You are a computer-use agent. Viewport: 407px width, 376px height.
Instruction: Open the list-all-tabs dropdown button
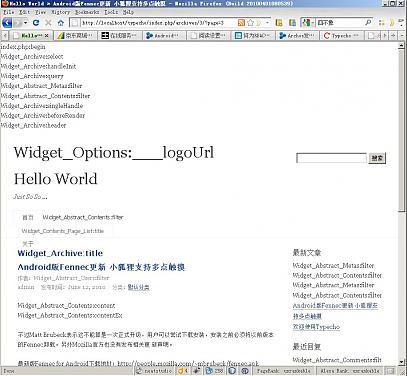tap(401, 35)
